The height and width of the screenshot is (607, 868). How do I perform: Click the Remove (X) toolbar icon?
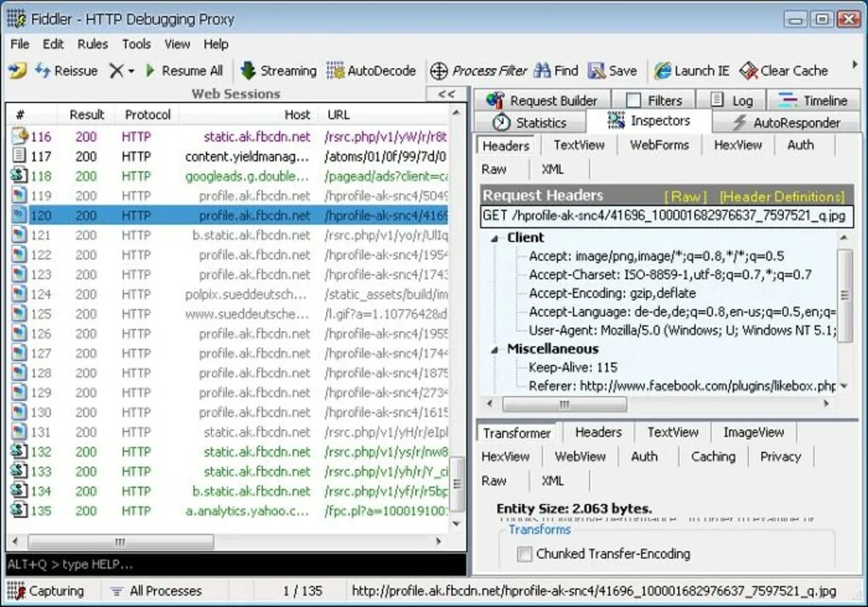point(117,71)
